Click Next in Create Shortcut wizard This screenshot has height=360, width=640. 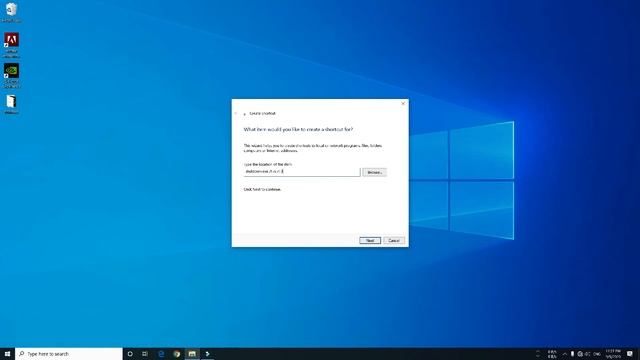(x=370, y=240)
